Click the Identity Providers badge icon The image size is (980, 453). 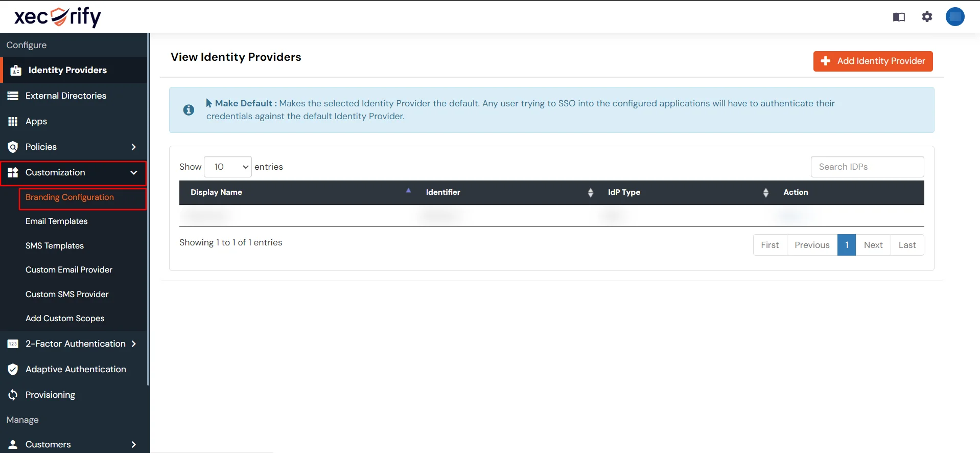click(16, 71)
